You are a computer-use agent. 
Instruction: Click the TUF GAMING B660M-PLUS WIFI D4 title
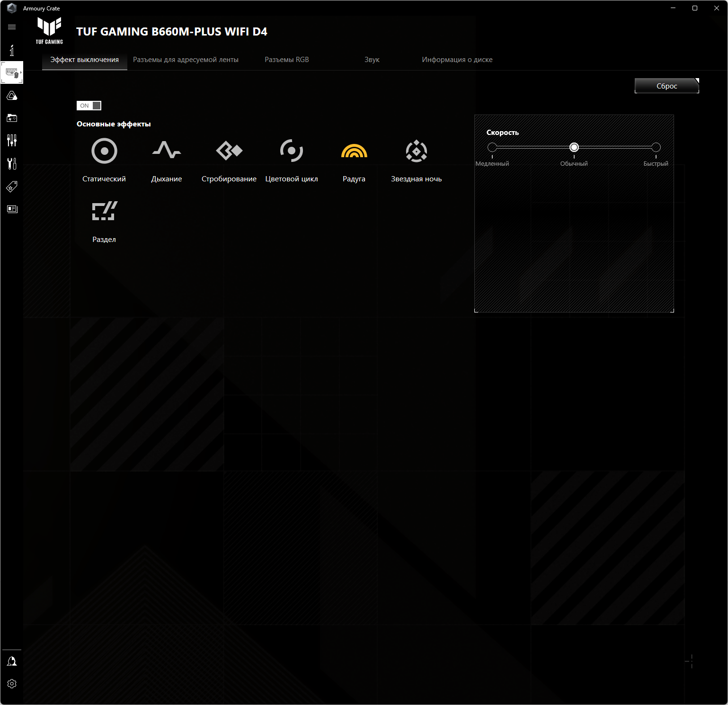pos(172,32)
